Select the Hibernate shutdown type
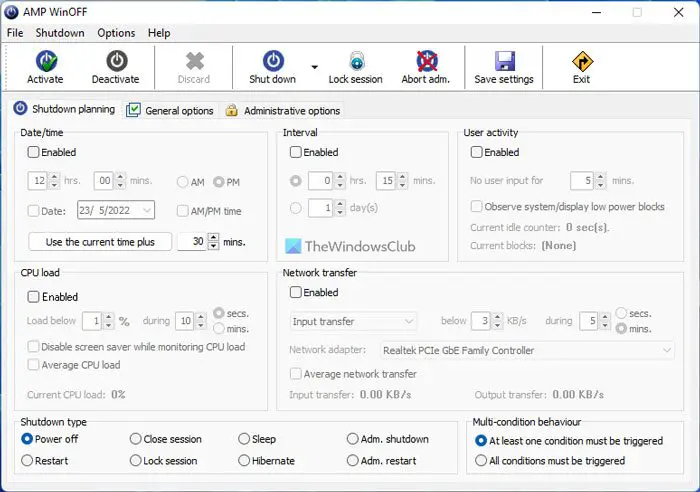 [244, 460]
